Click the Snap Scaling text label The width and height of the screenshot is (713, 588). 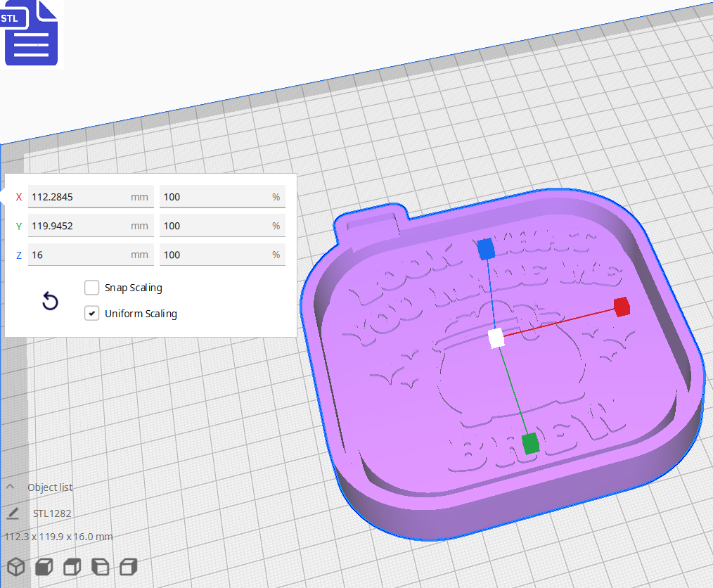pos(132,287)
